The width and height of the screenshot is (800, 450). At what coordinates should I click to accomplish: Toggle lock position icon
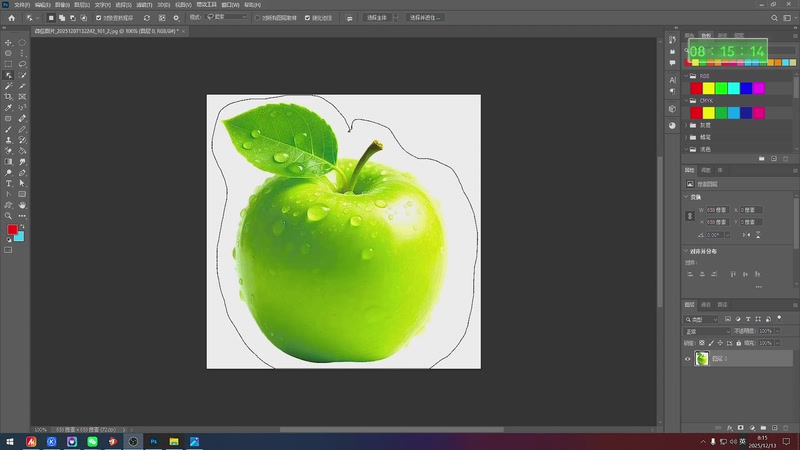click(x=720, y=343)
